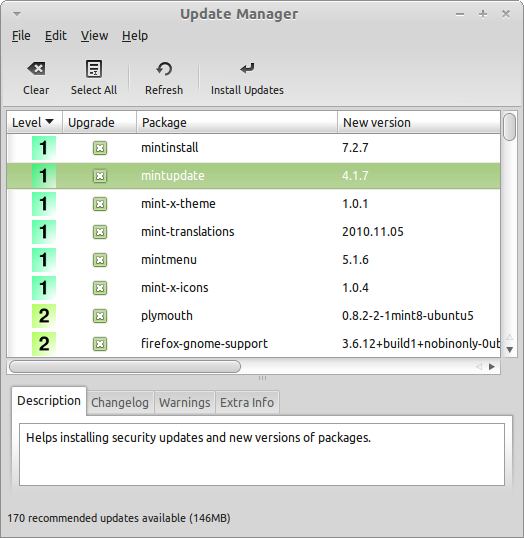Click the level 2 badge for firefox-gnome-support
The image size is (524, 538).
(x=44, y=343)
